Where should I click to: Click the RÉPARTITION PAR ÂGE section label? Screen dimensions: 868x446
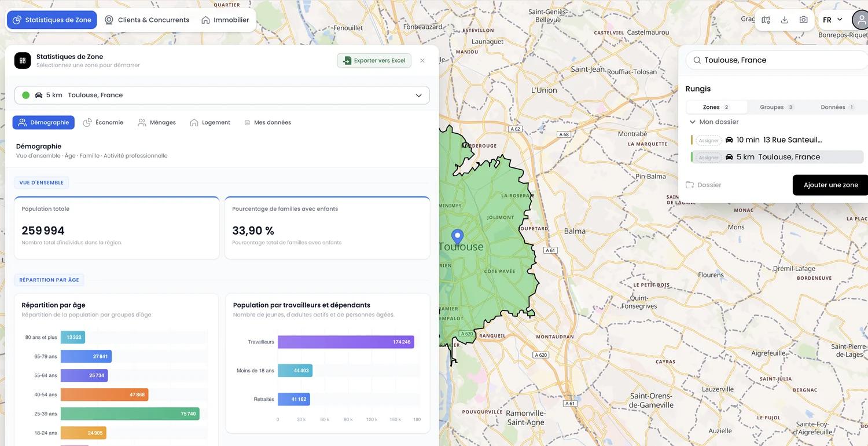(49, 280)
